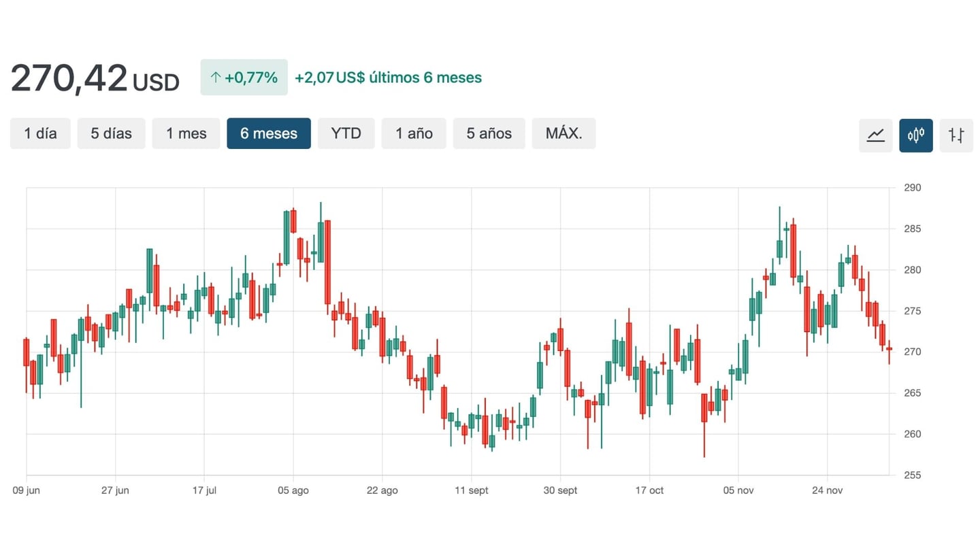Click the green +0,77% change badge
The width and height of the screenshot is (980, 551).
pyautogui.click(x=244, y=77)
